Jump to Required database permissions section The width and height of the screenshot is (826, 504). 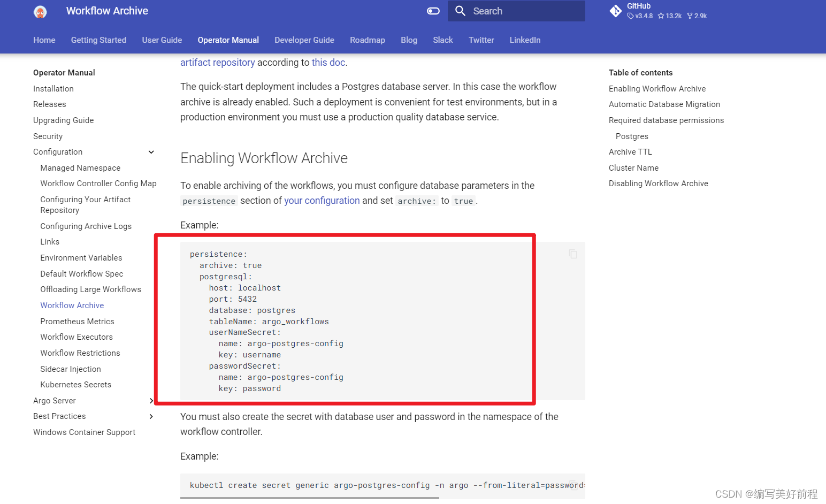pyautogui.click(x=666, y=120)
